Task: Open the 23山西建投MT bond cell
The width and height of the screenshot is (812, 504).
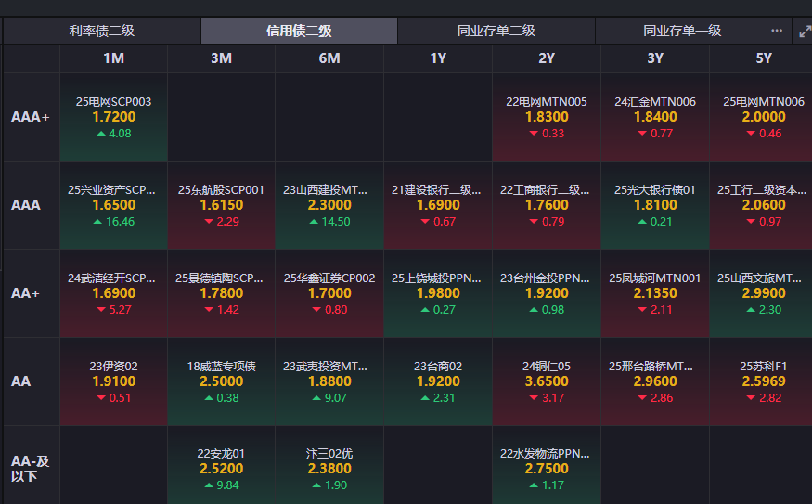Action: [329, 205]
